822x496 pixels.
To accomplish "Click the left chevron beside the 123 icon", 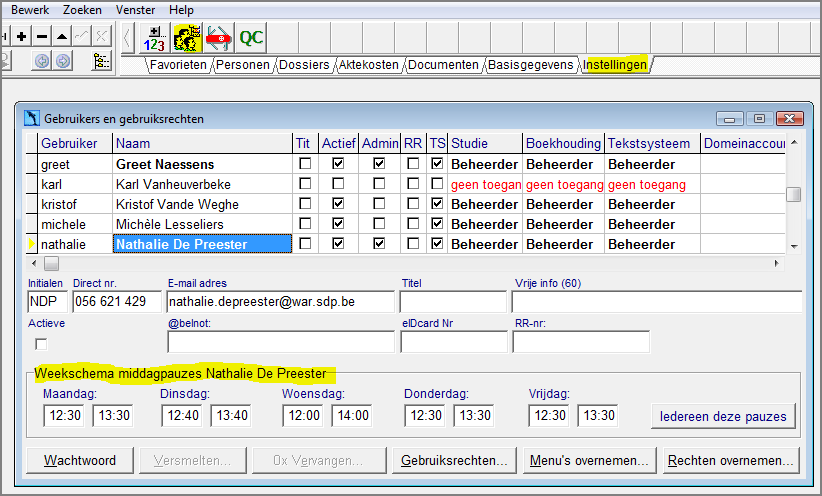I will (x=127, y=38).
